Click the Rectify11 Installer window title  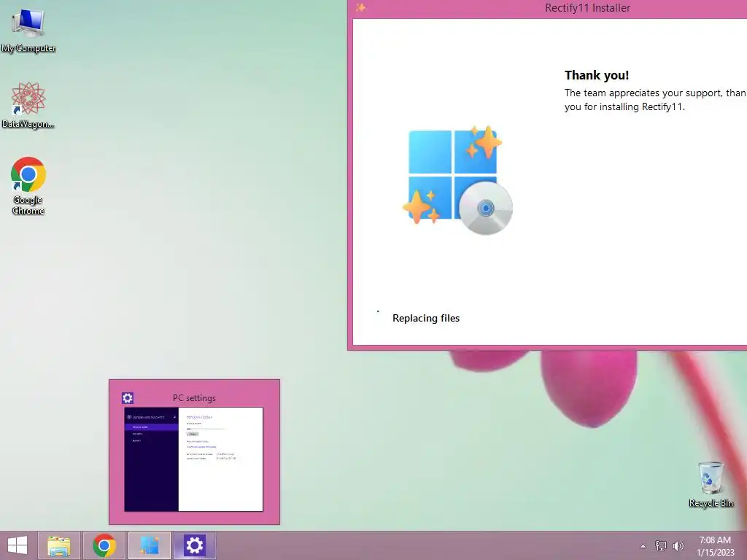point(587,7)
